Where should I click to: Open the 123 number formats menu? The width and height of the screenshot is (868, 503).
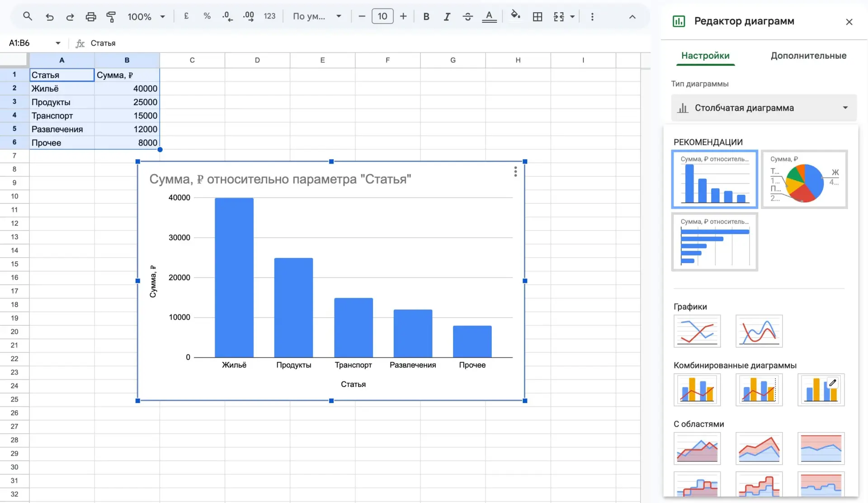pyautogui.click(x=269, y=16)
